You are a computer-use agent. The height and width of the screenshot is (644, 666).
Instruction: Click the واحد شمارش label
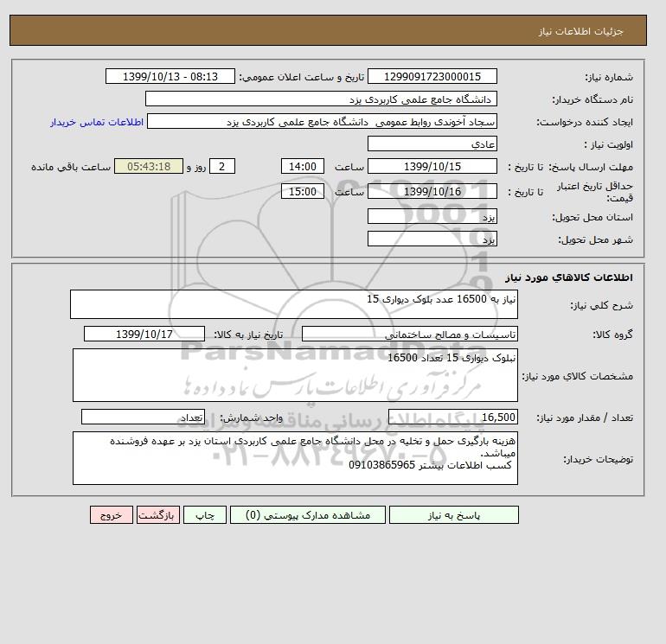pos(251,418)
